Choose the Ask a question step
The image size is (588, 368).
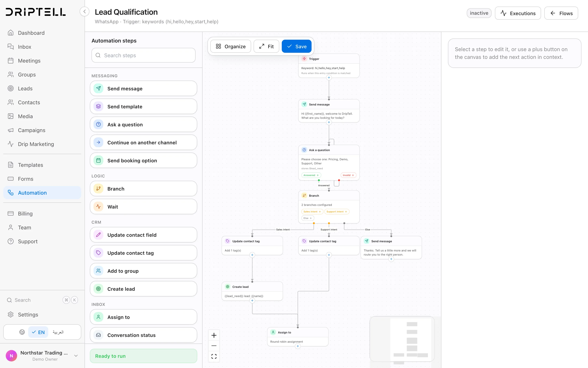(143, 124)
